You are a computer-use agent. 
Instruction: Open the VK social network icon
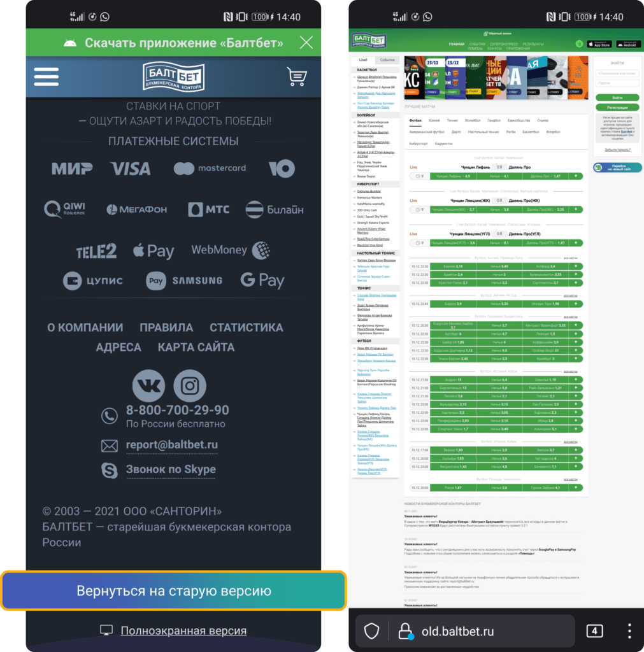pyautogui.click(x=148, y=385)
